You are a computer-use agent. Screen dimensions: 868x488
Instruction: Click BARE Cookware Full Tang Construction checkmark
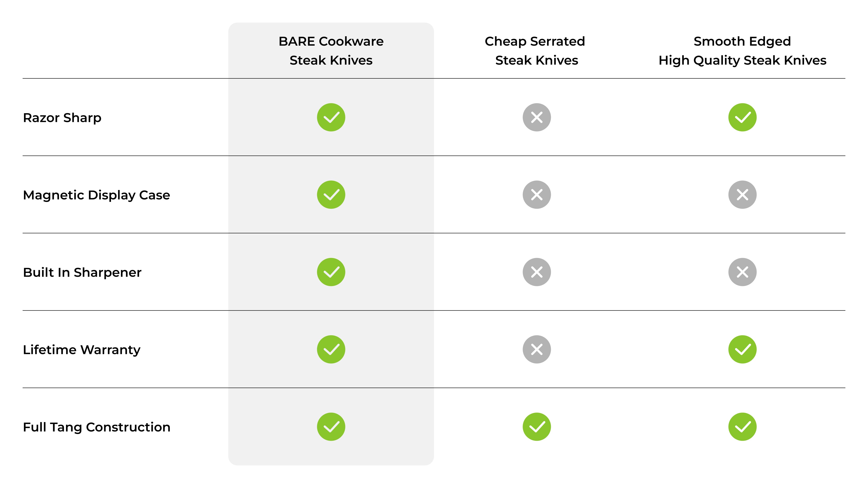tap(331, 427)
